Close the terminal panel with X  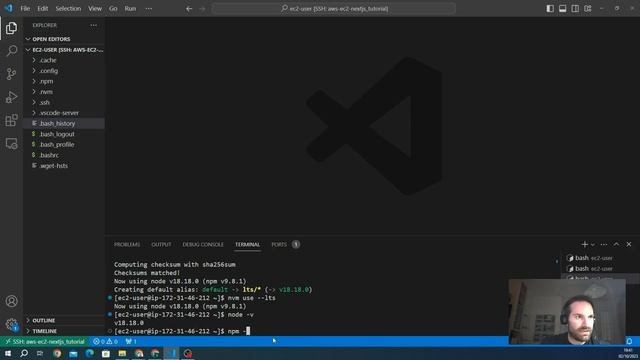click(x=629, y=244)
